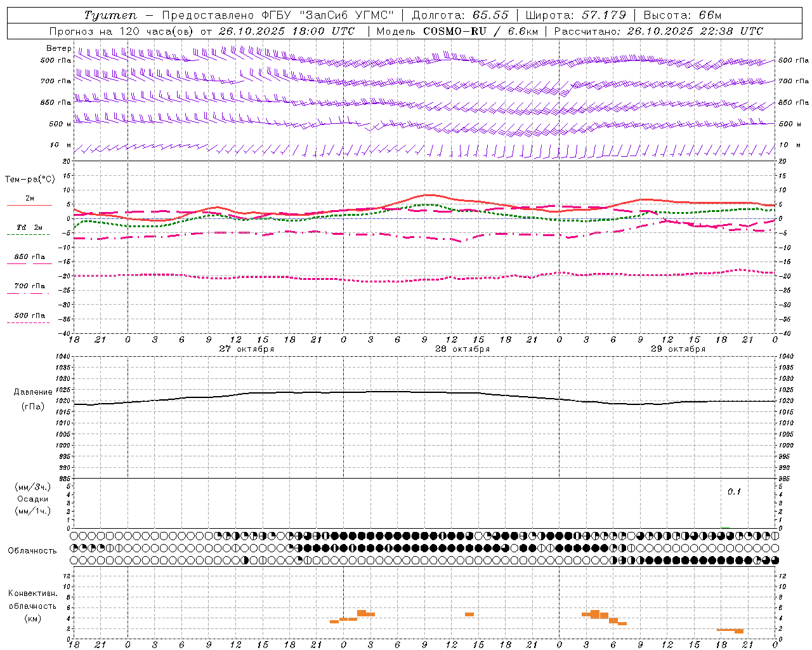The width and height of the screenshot is (812, 650).
Task: Select the (мм/3ч.) precipitation unit label
Action: coord(33,487)
